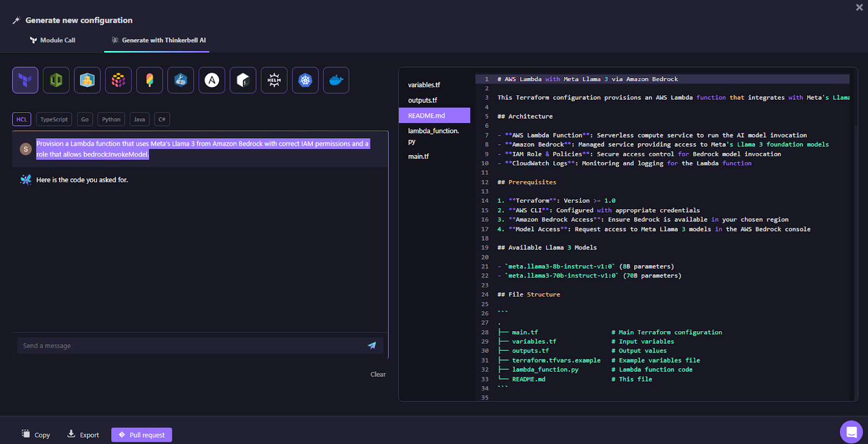This screenshot has width=868, height=444.
Task: Choose TypeScript language option
Action: [x=54, y=119]
